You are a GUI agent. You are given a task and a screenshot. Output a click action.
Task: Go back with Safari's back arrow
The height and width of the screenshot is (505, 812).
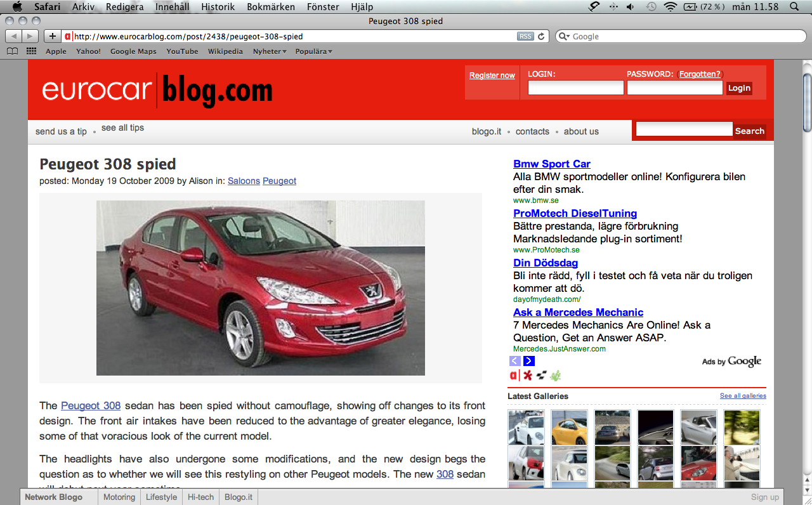(x=14, y=36)
